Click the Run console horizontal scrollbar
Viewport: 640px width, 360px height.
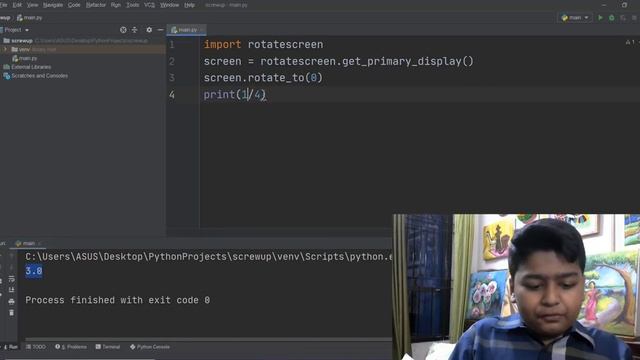208,339
